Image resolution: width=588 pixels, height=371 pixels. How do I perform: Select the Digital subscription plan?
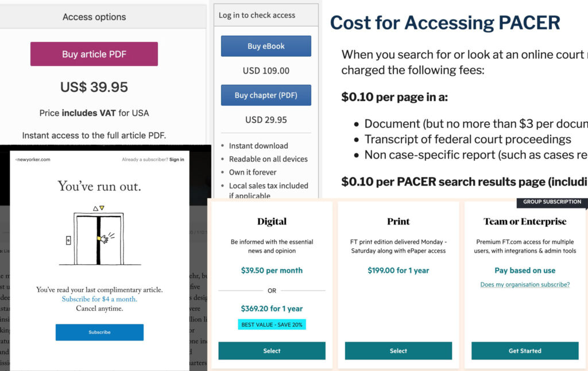point(272,351)
